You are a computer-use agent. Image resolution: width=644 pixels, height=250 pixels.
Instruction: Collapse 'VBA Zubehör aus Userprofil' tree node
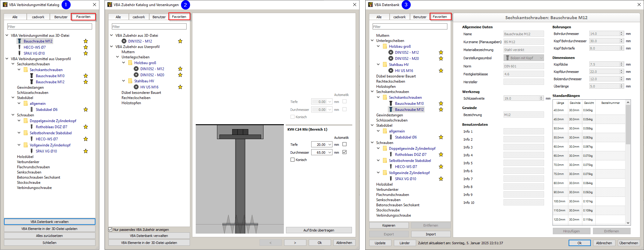click(112, 47)
